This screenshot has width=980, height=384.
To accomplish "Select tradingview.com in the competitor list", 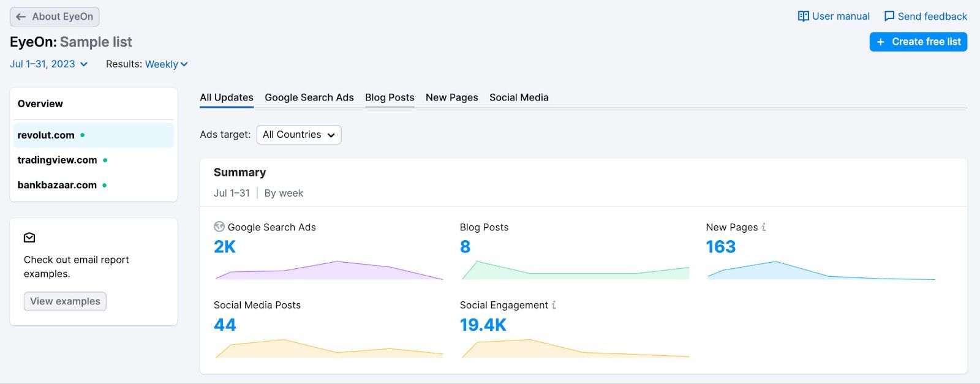I will click(x=57, y=160).
